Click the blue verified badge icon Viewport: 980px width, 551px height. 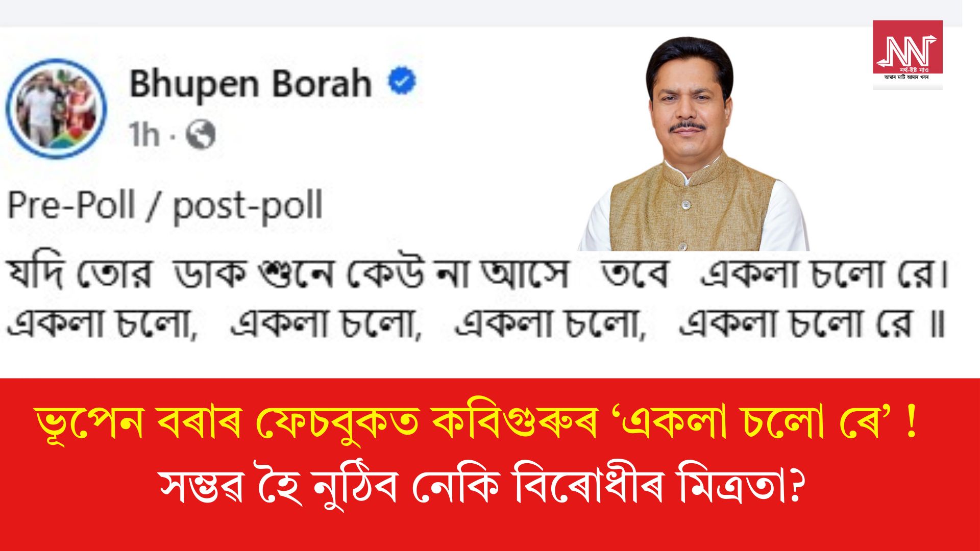(403, 81)
